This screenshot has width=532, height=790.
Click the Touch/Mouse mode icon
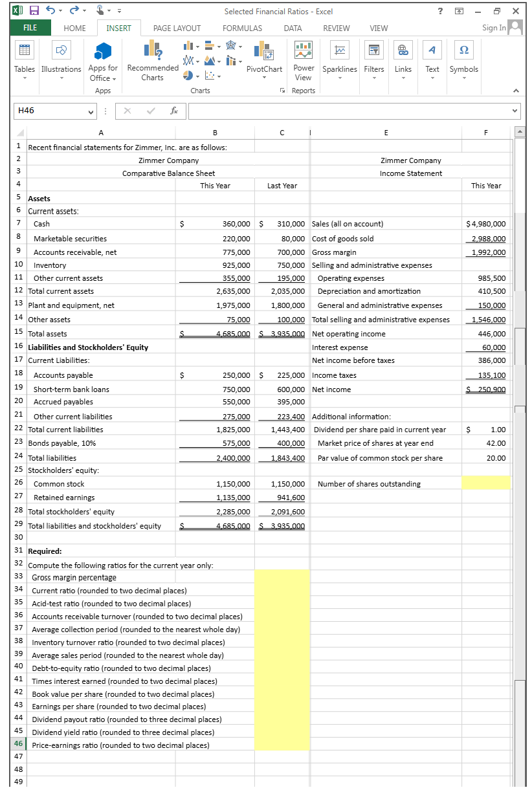pyautogui.click(x=100, y=10)
